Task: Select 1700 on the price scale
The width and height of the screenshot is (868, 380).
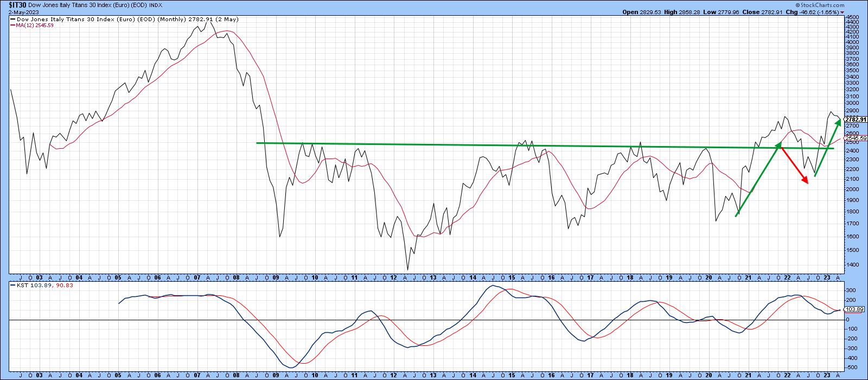Action: point(852,224)
